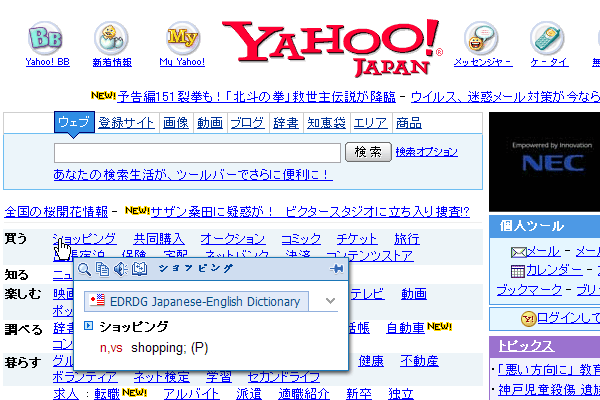
Task: Open the 不動産 link
Action: tap(419, 361)
